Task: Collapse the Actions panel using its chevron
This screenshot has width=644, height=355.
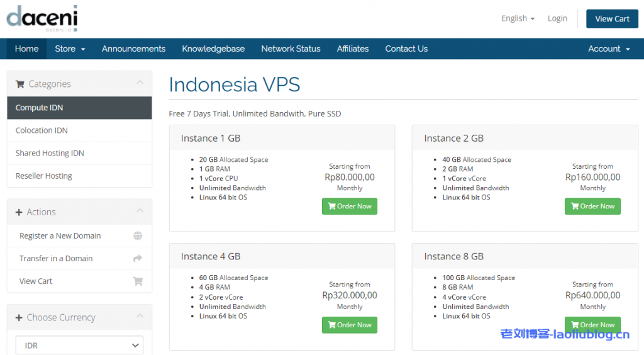Action: [140, 211]
